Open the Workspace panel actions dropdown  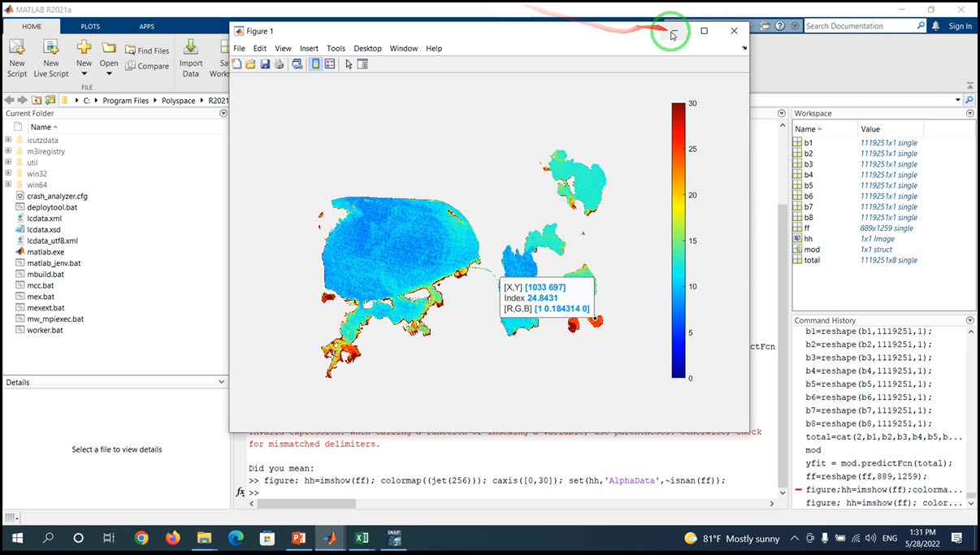[969, 114]
